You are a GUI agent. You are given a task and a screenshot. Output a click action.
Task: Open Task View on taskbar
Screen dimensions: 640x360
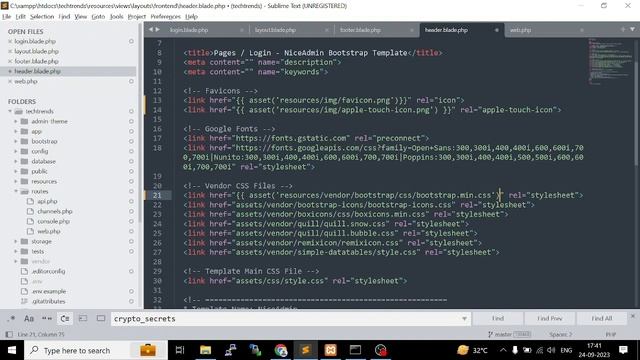pyautogui.click(x=180, y=350)
